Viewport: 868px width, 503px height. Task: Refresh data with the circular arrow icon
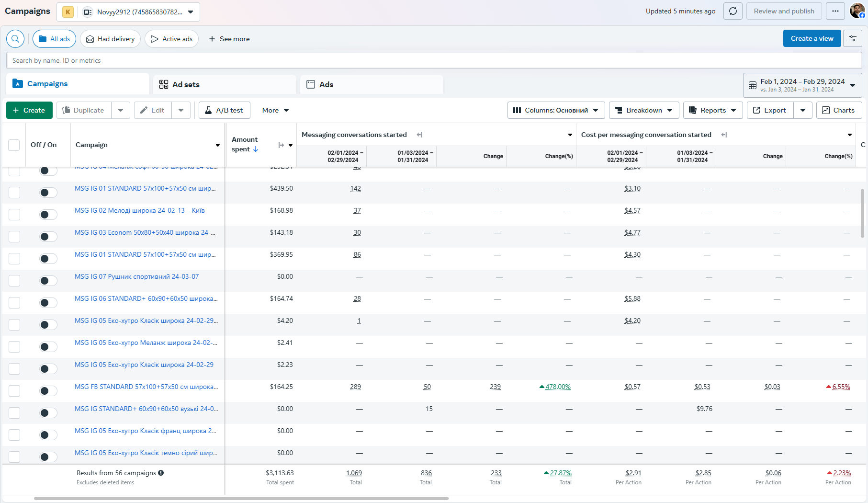click(733, 11)
